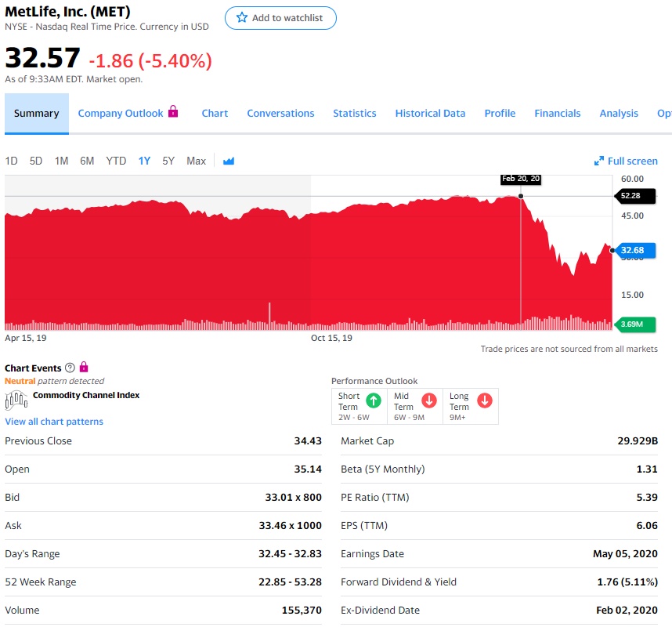
Task: Select the 6M chart range
Action: [87, 161]
